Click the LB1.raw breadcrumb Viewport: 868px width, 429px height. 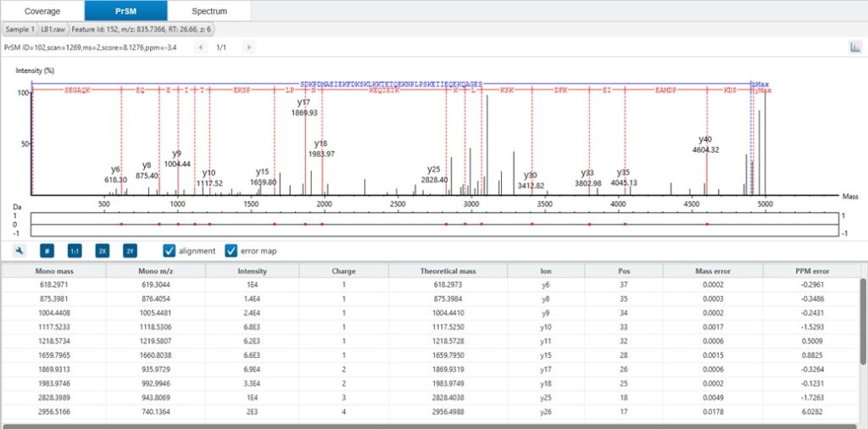coord(53,30)
